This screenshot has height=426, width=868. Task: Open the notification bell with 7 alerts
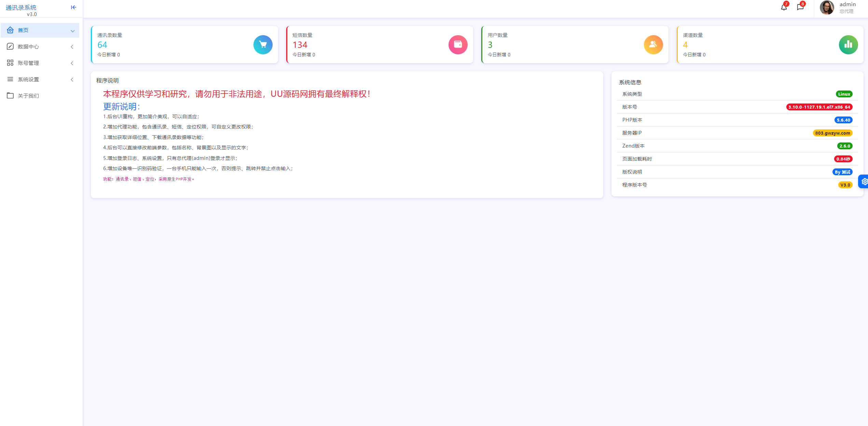pyautogui.click(x=783, y=7)
